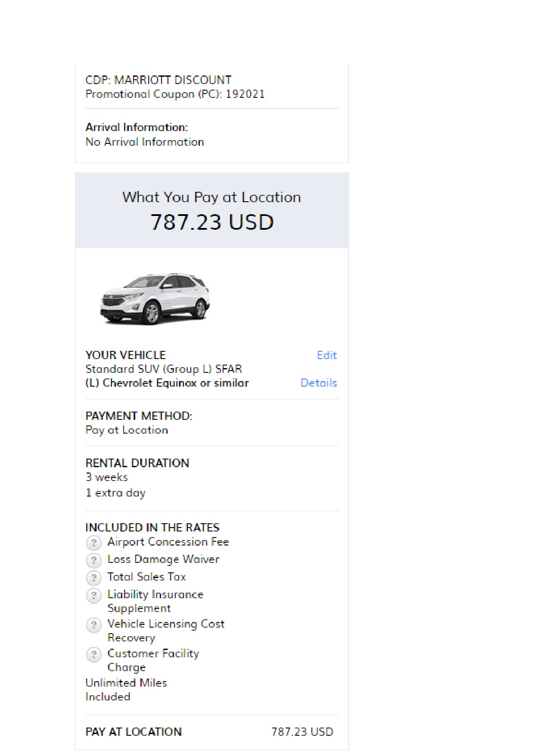The image size is (534, 756).
Task: Click the RENTAL DURATION heading
Action: (137, 463)
